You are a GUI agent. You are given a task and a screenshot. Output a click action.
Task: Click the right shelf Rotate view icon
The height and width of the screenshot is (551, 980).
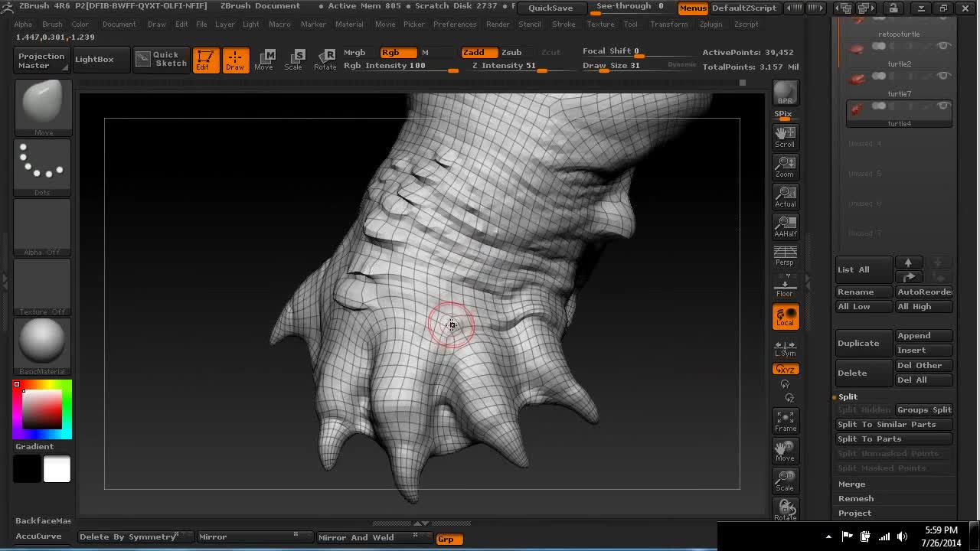785,510
